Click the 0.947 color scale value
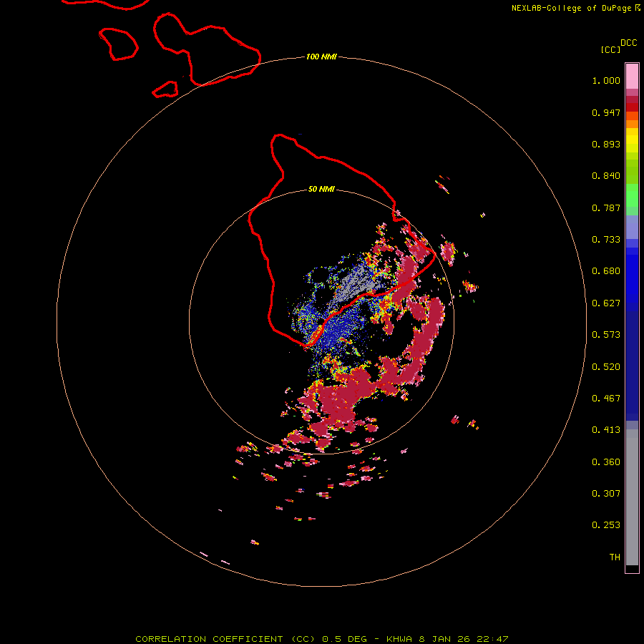 pos(606,112)
